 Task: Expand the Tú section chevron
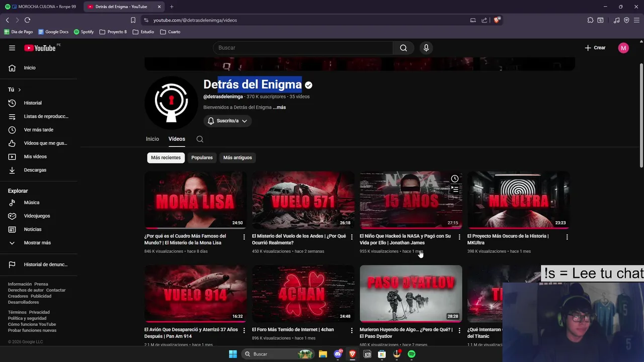19,89
